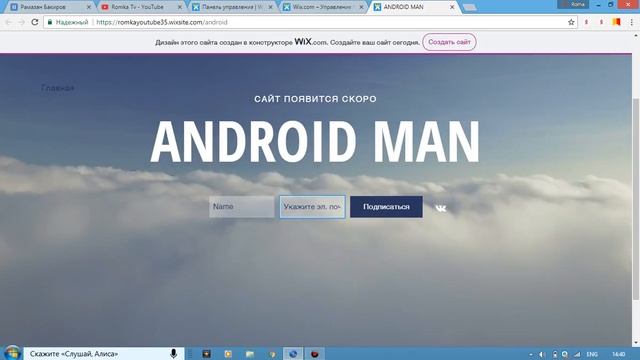
Task: Go back to the previous page
Action: pos(9,22)
